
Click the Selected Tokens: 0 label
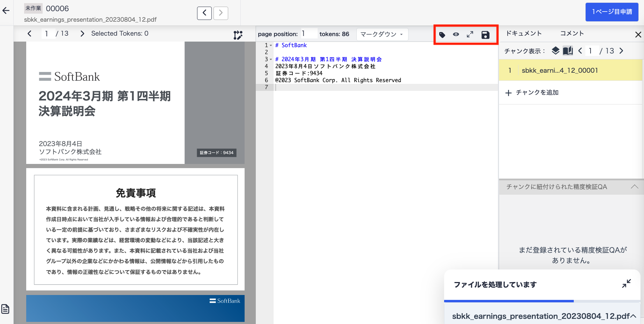point(120,34)
